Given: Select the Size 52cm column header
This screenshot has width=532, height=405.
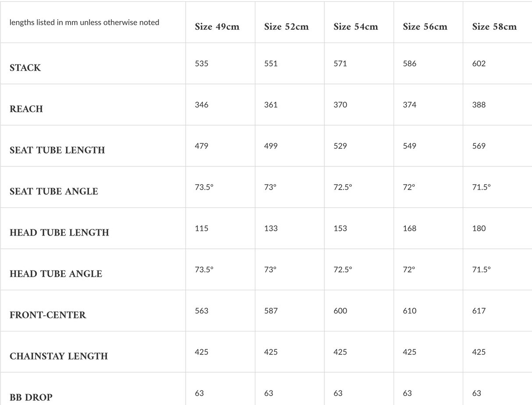Looking at the screenshot, I should 286,27.
